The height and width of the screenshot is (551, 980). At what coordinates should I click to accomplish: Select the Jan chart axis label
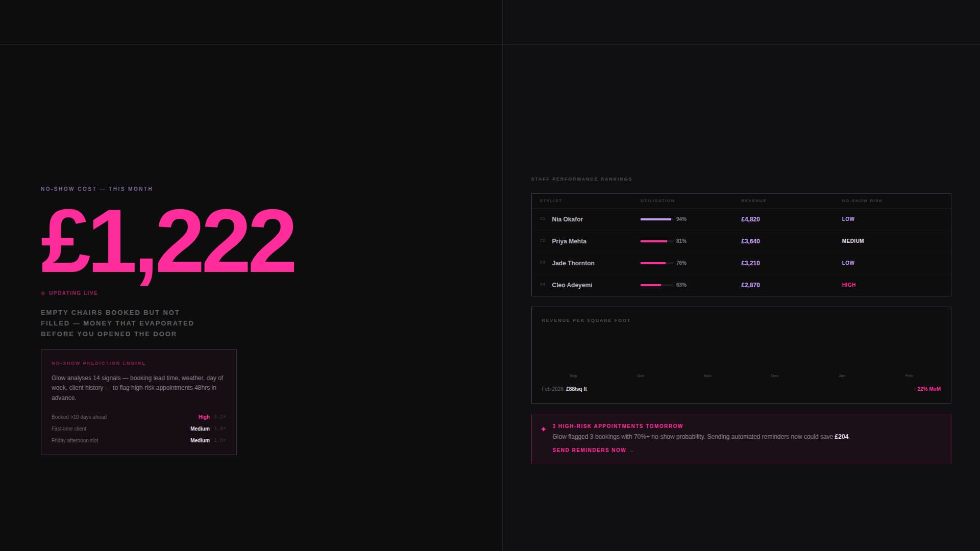click(x=842, y=376)
